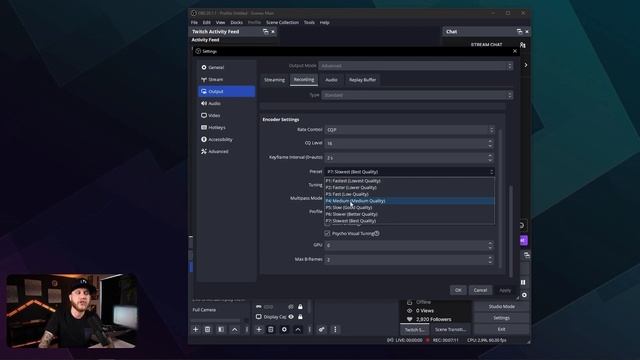The image size is (640, 360).
Task: Click the Max B-frames input field
Action: (409, 260)
